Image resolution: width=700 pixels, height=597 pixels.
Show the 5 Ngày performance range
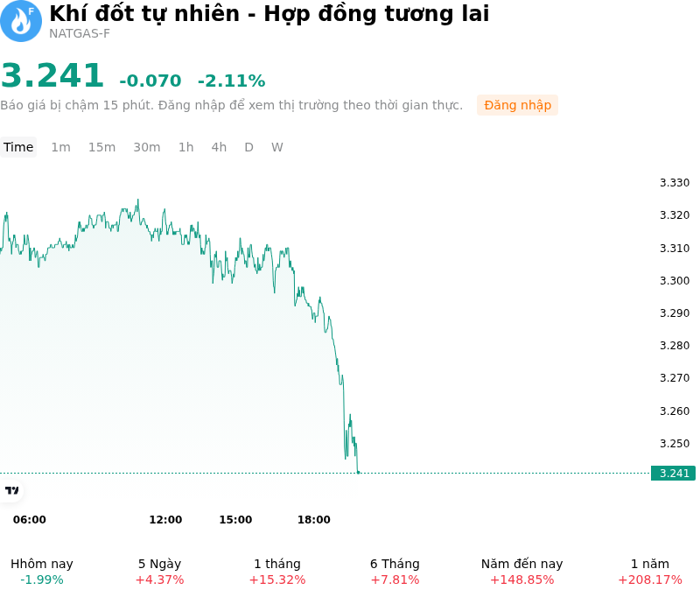pos(159,572)
